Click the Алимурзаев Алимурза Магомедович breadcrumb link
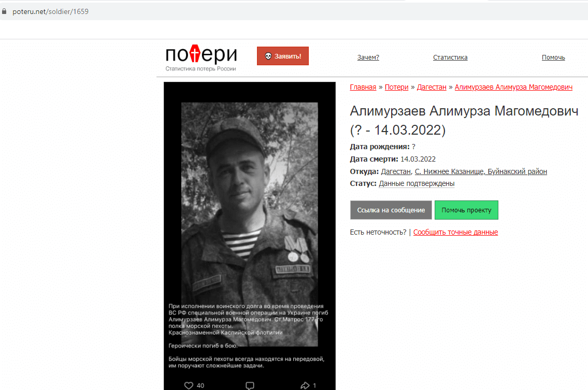The image size is (588, 390). tap(513, 87)
